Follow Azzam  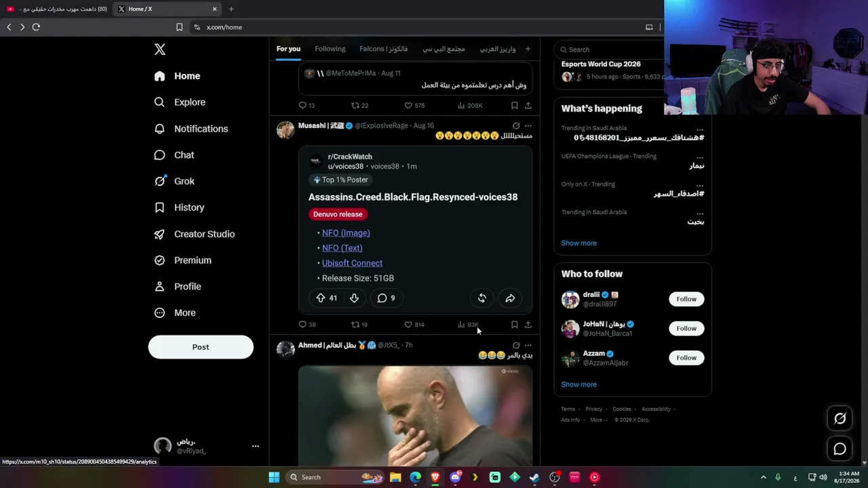[x=686, y=358]
